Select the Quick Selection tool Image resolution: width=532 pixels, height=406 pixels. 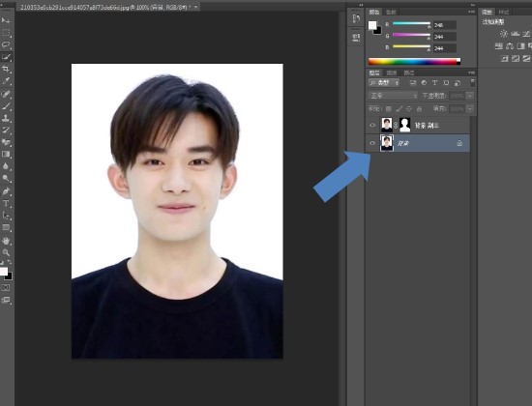(x=6, y=57)
